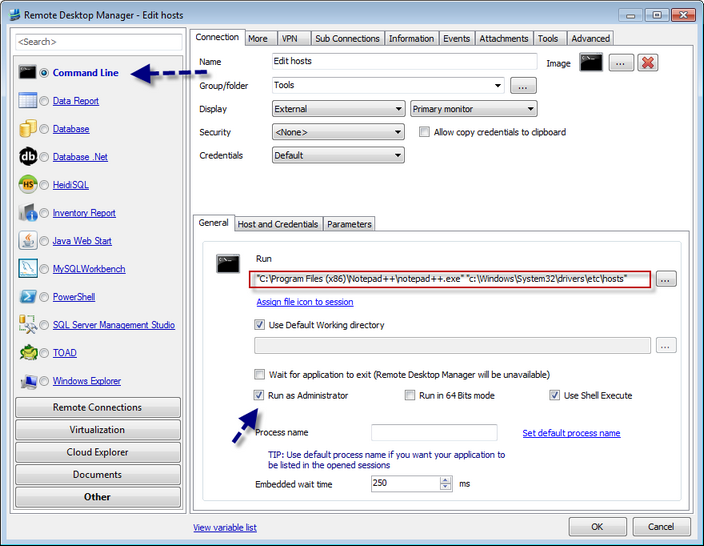Open the Credentials dropdown
This screenshot has height=546, width=704.
337,155
